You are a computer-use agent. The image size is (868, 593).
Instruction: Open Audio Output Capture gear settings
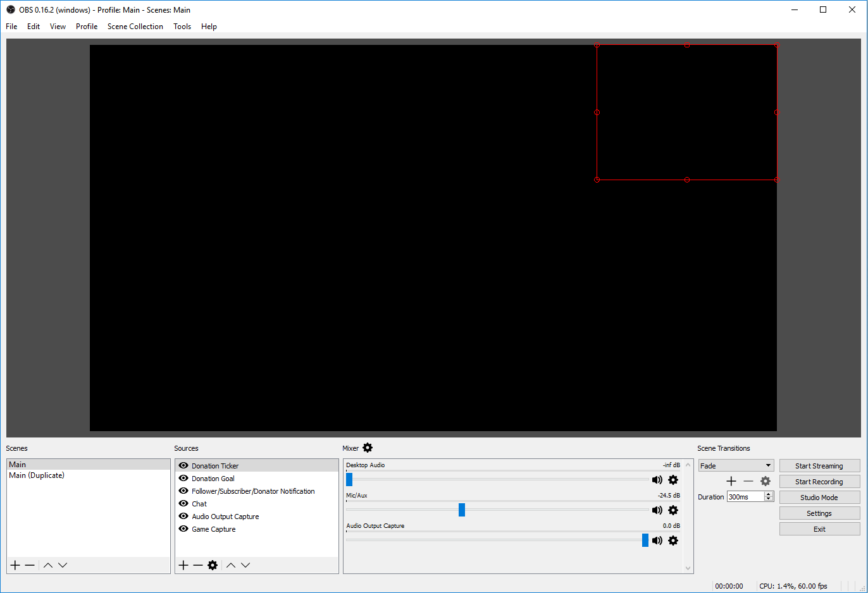673,541
